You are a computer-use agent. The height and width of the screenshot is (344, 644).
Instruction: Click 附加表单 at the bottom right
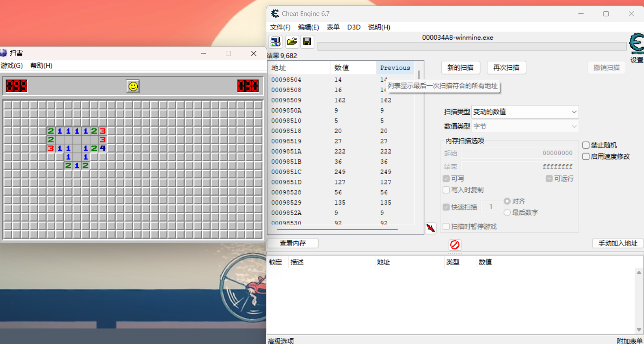coord(630,341)
